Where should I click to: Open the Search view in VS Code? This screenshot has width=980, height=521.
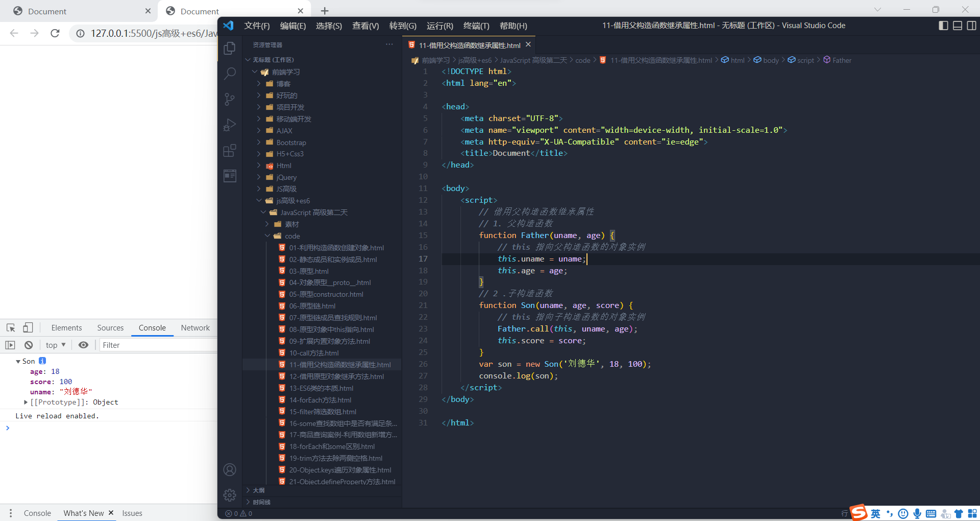coord(230,73)
